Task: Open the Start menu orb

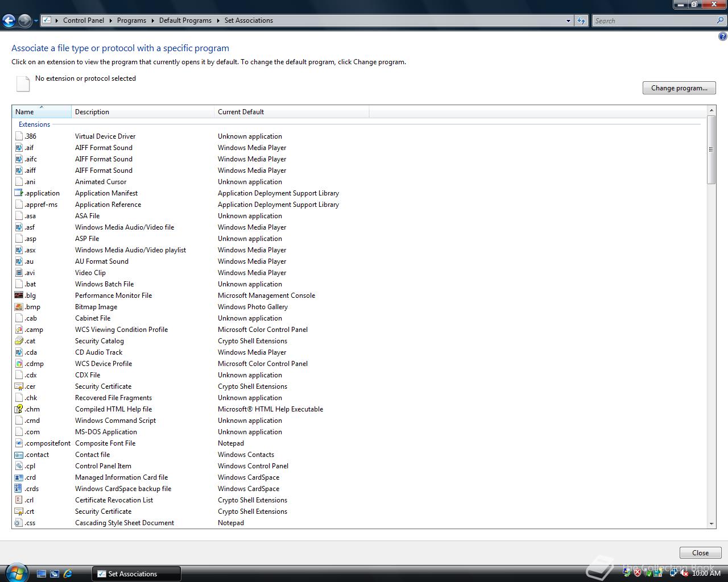Action: click(15, 572)
